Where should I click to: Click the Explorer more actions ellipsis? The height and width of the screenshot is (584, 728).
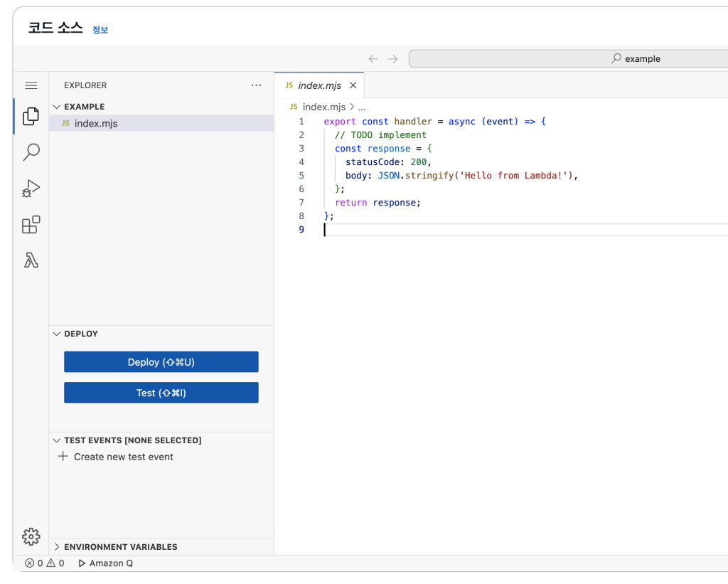tap(256, 85)
